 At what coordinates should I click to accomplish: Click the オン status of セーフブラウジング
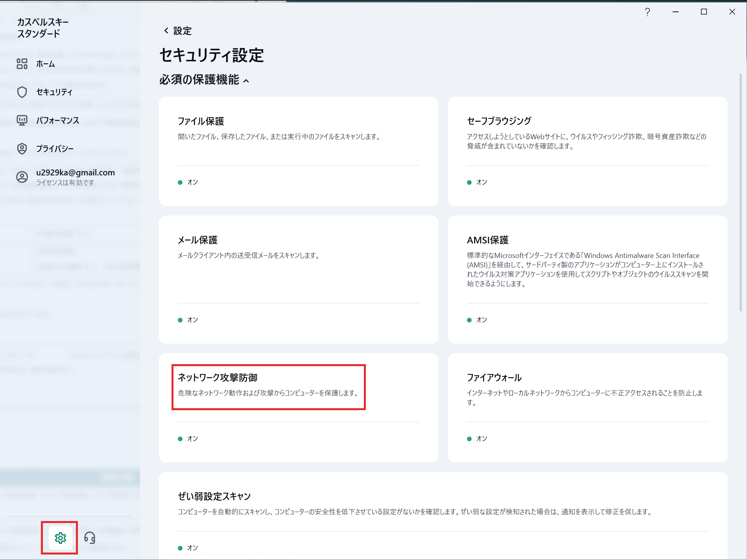pyautogui.click(x=477, y=182)
